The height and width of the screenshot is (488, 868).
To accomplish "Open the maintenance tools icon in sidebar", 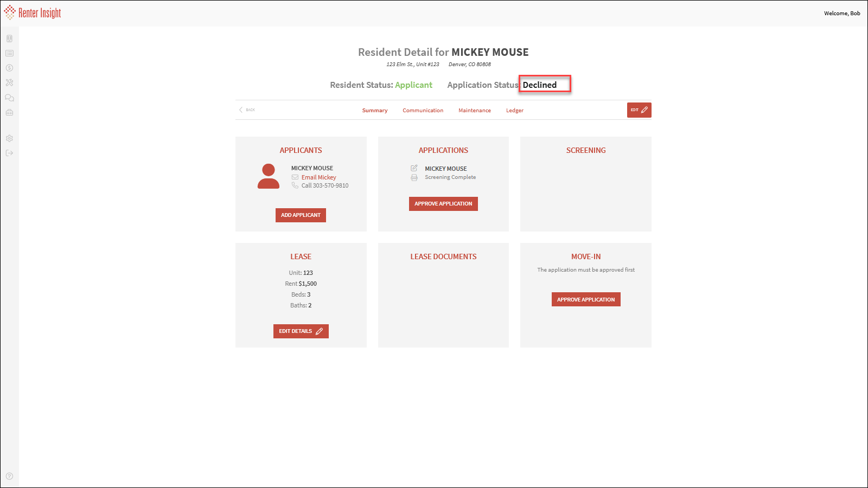I will coord(9,82).
